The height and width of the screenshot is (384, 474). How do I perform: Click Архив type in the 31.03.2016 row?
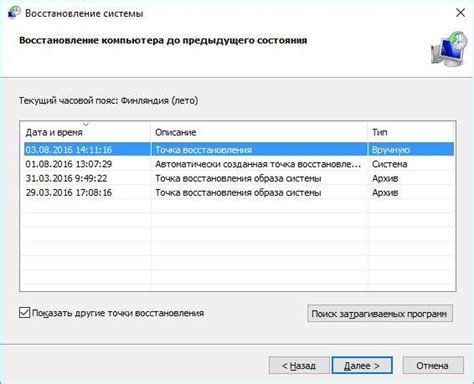tap(385, 178)
